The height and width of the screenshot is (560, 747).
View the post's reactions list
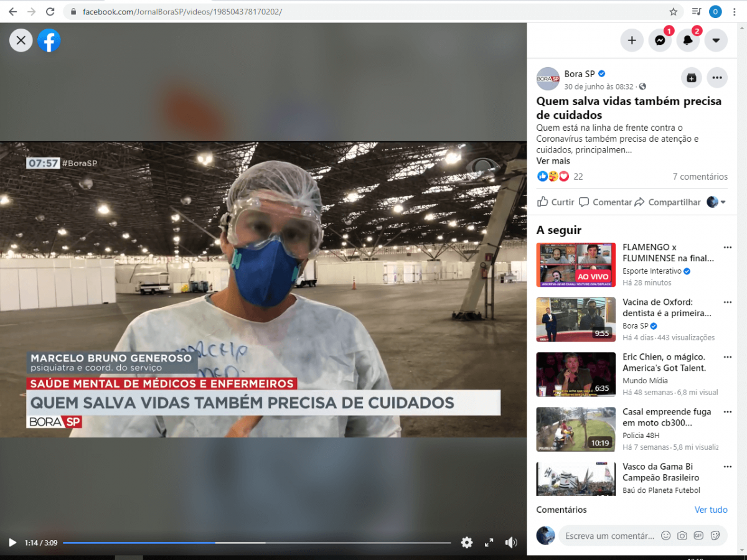553,177
